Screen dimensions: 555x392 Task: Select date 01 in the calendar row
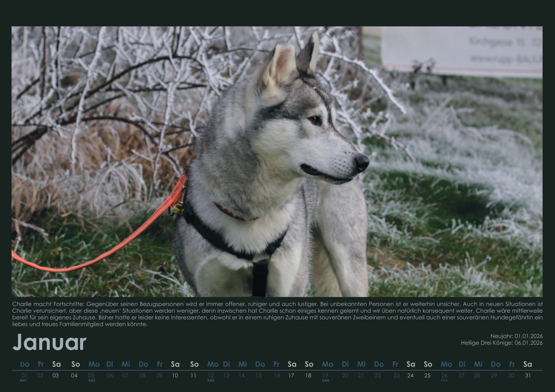click(x=24, y=375)
